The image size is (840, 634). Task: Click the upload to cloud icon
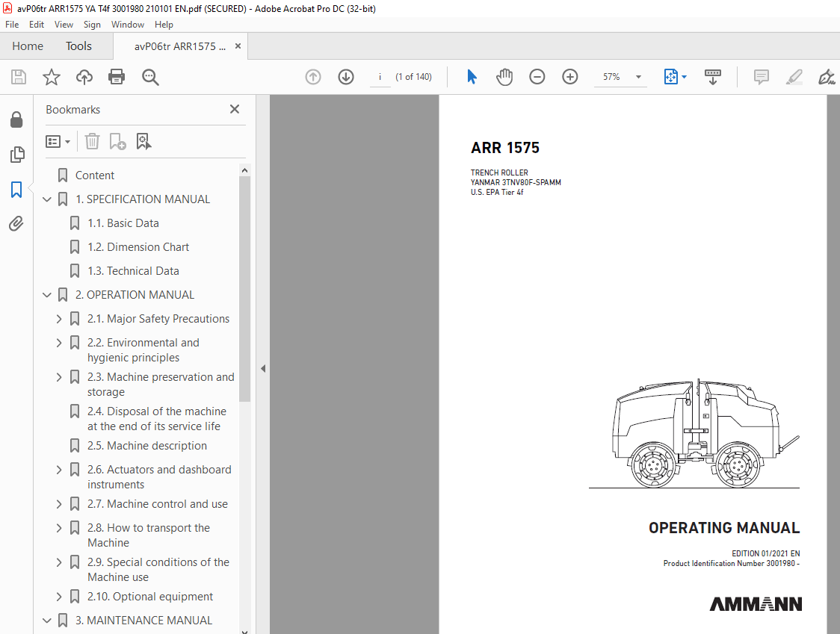84,77
